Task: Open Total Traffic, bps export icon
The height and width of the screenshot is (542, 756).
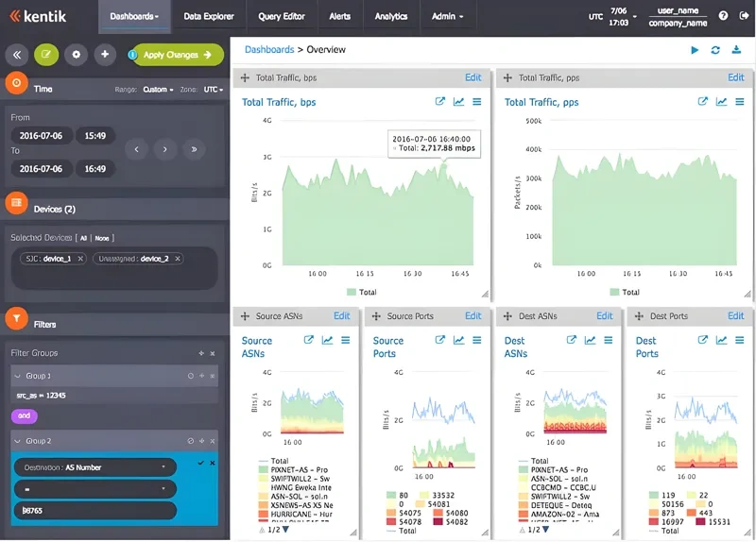Action: coord(439,102)
